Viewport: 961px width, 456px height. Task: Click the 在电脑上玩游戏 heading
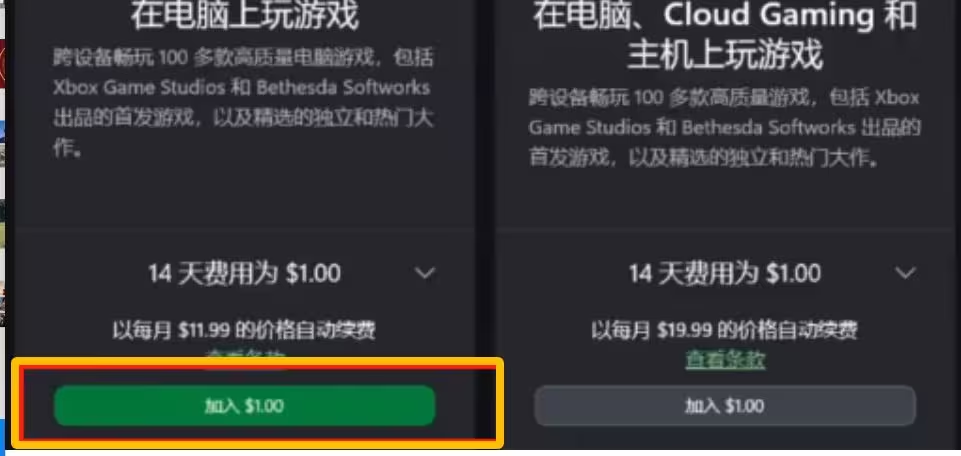245,16
